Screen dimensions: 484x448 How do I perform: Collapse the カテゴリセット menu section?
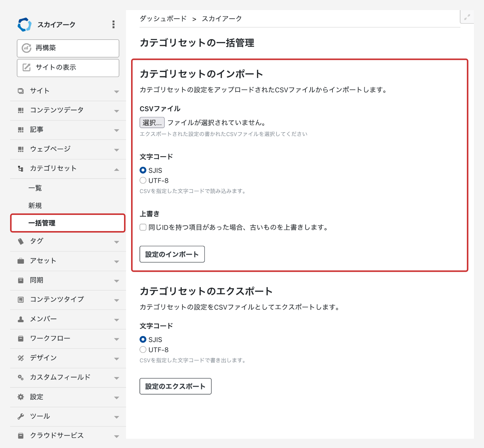click(117, 169)
